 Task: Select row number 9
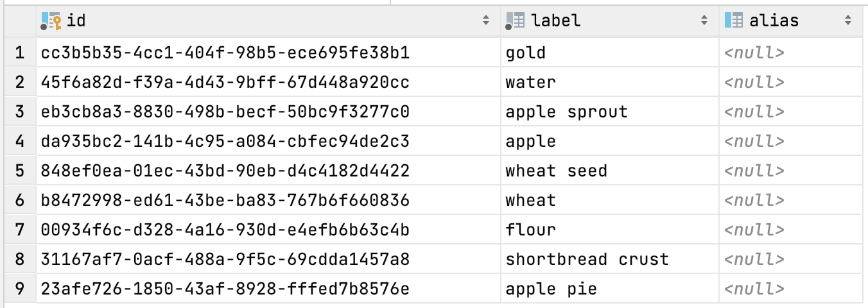pyautogui.click(x=19, y=289)
